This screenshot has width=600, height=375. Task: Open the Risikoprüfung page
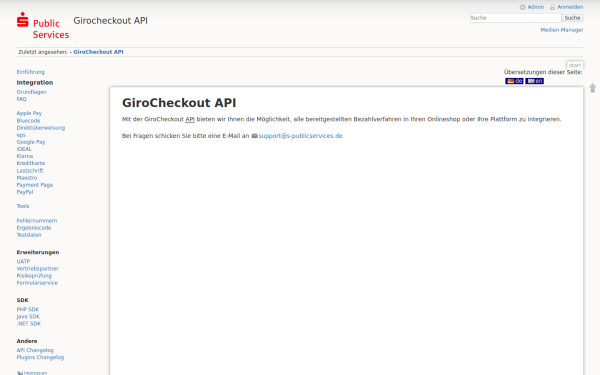tap(34, 276)
